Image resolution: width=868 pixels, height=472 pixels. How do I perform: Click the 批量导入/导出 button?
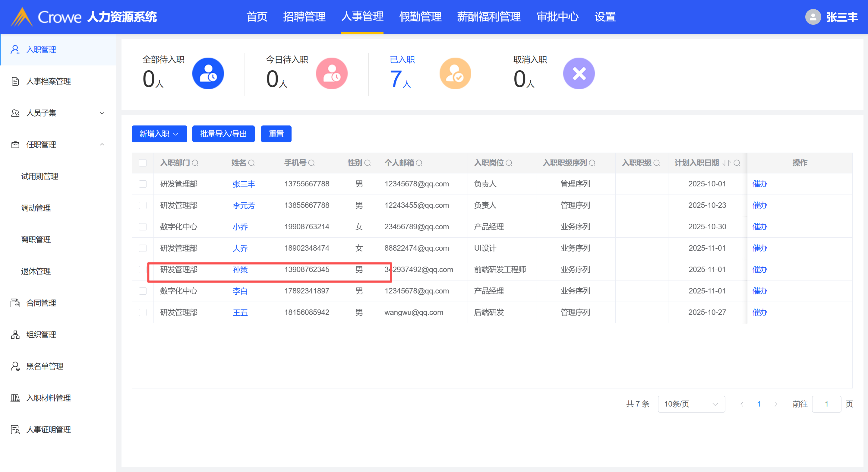click(x=223, y=134)
